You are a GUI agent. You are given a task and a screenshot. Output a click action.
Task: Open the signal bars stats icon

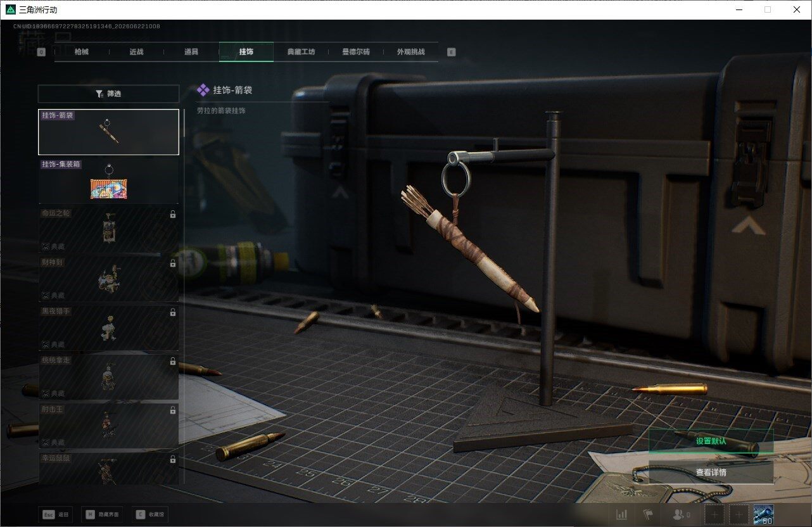(622, 515)
